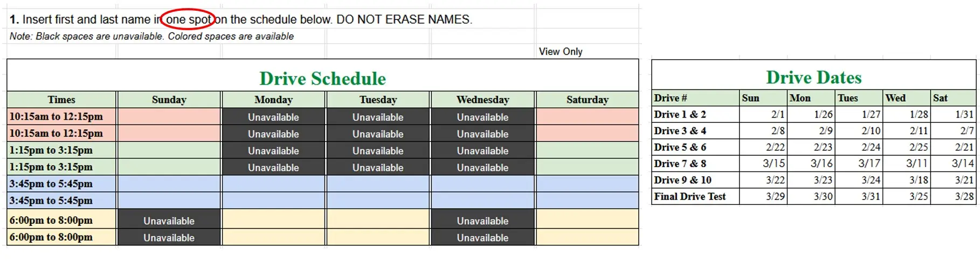Select the 3/29 date cell
This screenshot has width=980, height=262.
775,197
